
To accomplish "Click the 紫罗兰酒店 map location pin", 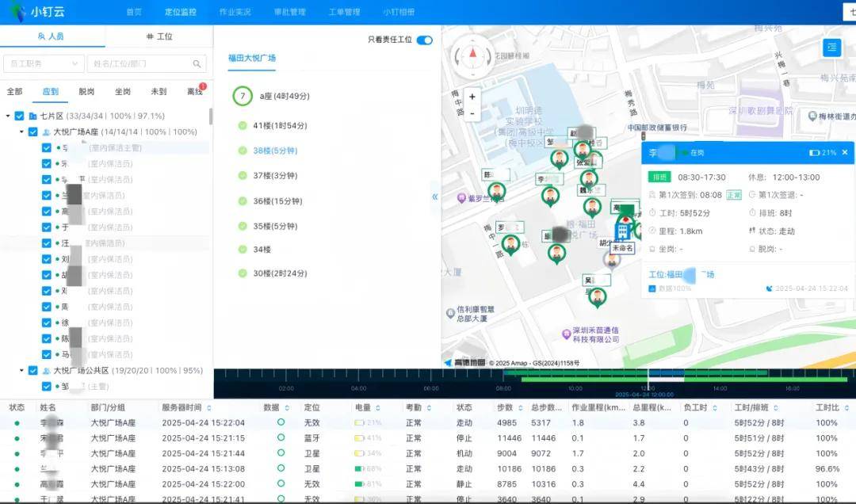I will pyautogui.click(x=461, y=198).
